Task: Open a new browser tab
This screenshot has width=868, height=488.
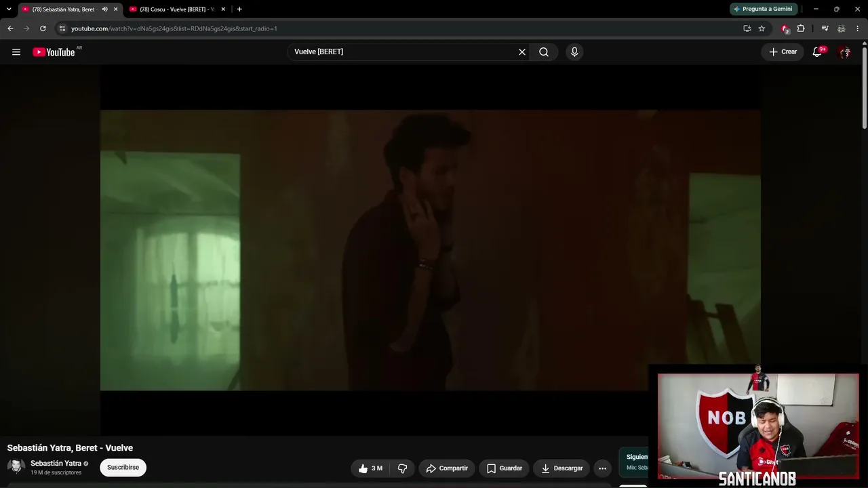Action: click(x=239, y=9)
